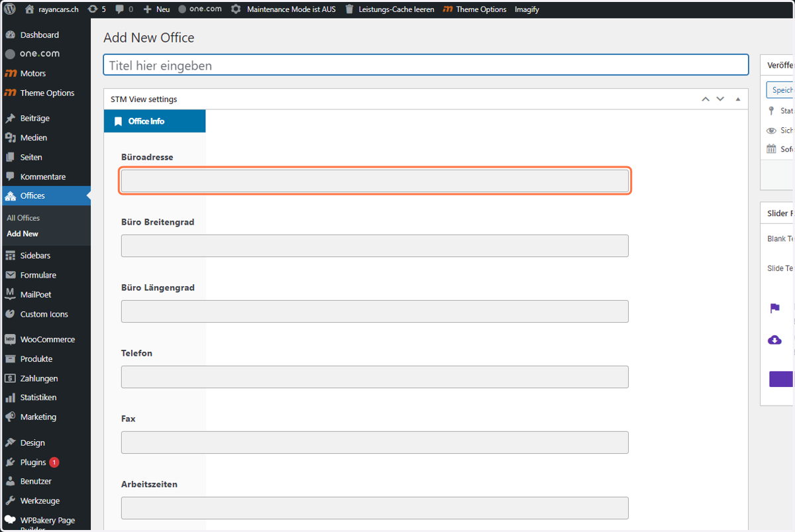Click the title field Titel hier eingeben

(x=426, y=65)
